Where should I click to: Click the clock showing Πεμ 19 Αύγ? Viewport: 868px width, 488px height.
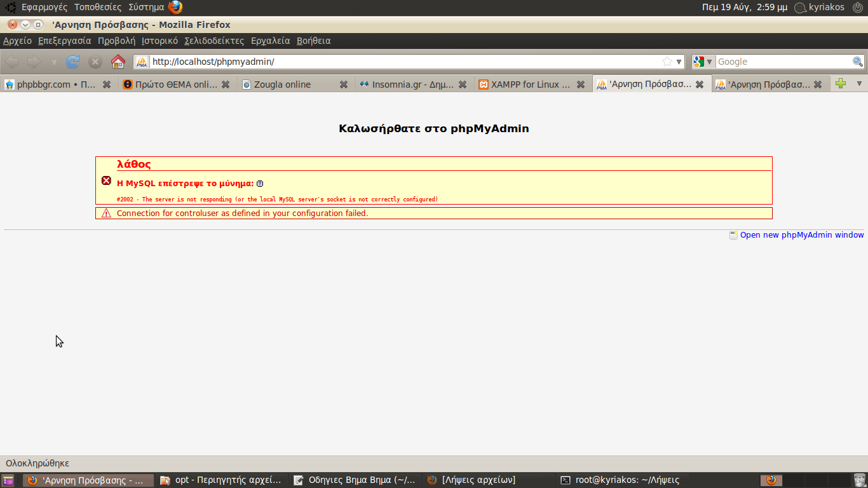[744, 7]
